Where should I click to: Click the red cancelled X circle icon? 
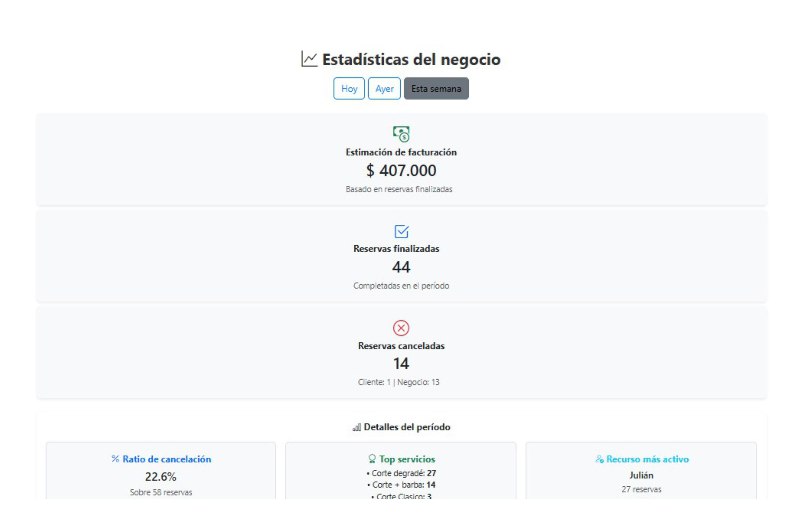pyautogui.click(x=401, y=328)
